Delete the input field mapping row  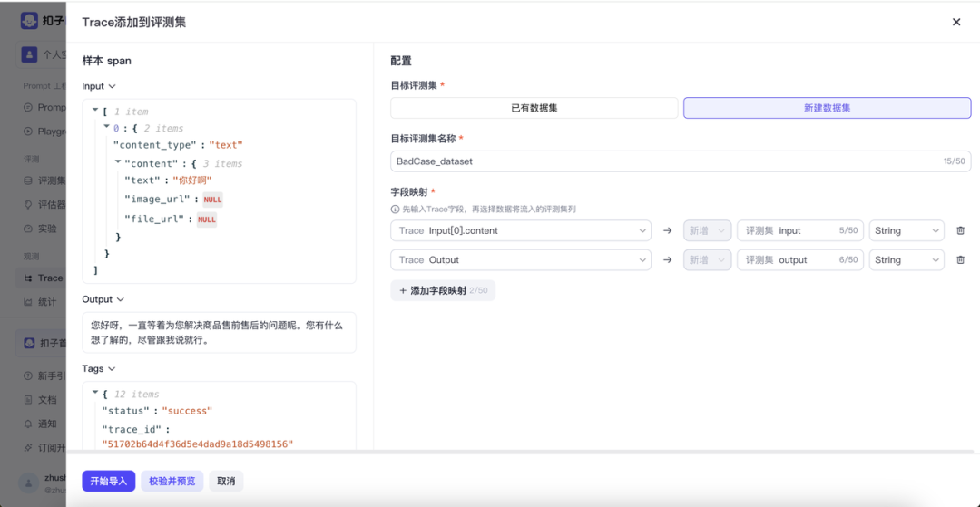tap(960, 231)
